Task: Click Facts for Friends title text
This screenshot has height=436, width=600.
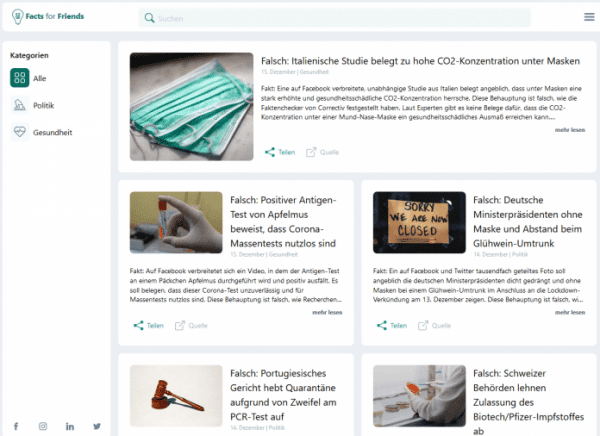Action: click(54, 16)
